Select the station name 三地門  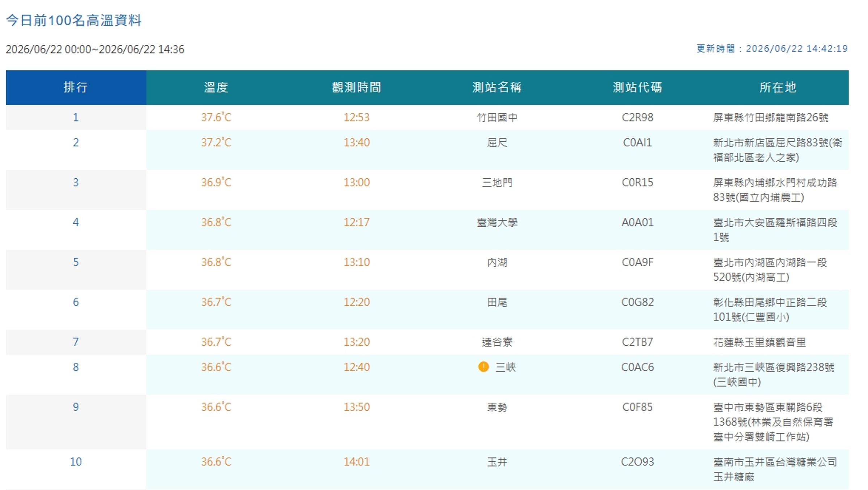pos(497,183)
